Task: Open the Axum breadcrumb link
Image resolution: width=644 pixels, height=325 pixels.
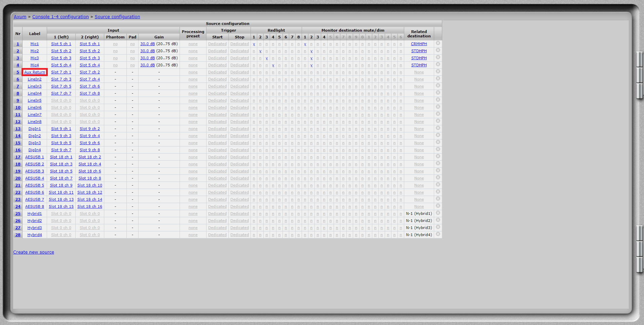Action: pyautogui.click(x=20, y=17)
